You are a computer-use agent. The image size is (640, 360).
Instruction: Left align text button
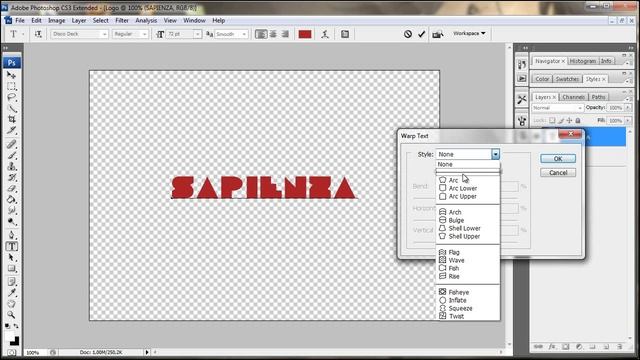260,34
